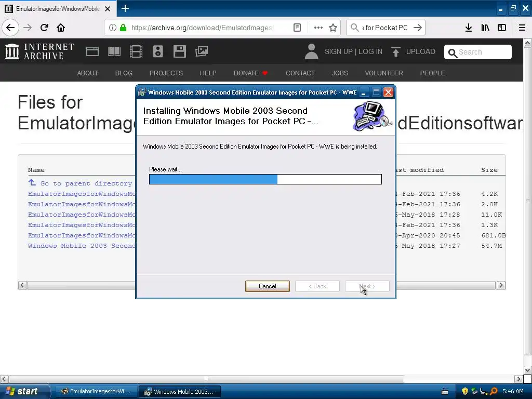Click the 5:46 AM system clock
The image size is (532, 399).
coord(513,391)
